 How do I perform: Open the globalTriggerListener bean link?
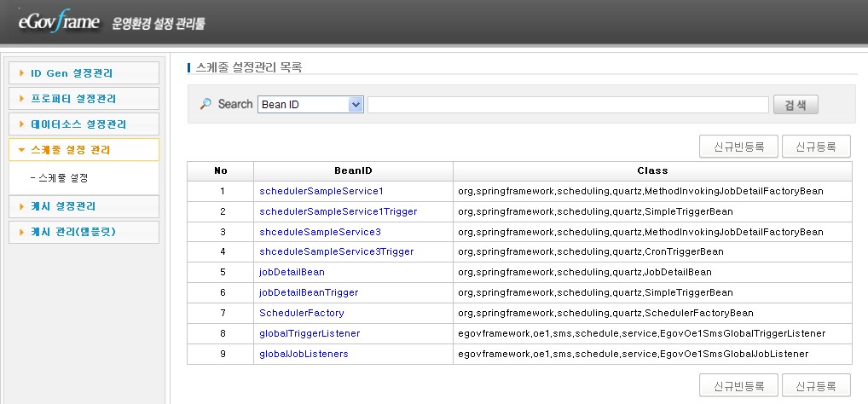pyautogui.click(x=310, y=333)
